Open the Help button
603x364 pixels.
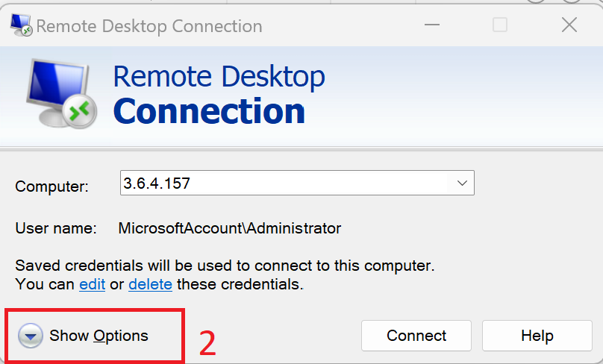point(537,336)
